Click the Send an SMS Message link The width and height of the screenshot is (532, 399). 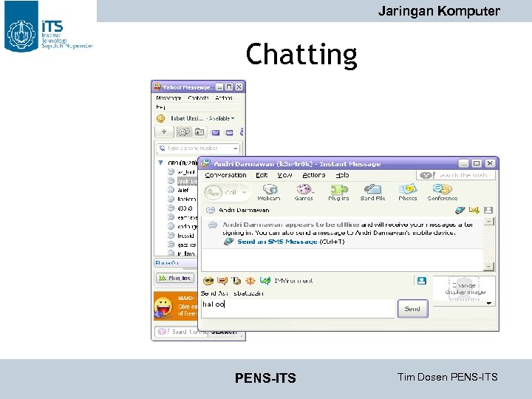pos(277,242)
